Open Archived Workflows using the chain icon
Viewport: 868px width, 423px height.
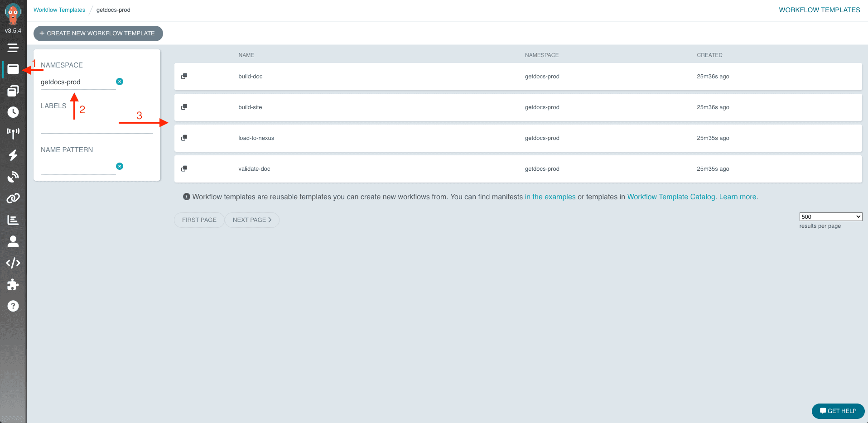[13, 198]
